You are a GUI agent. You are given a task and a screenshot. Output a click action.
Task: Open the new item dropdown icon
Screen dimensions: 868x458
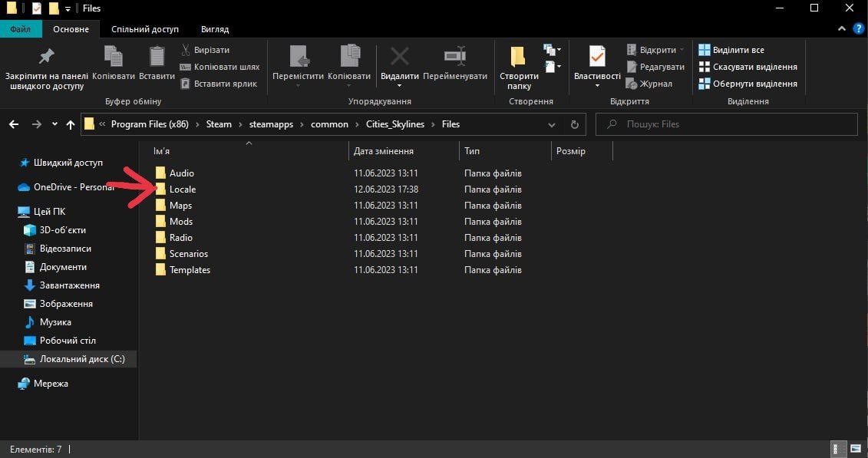pos(553,50)
